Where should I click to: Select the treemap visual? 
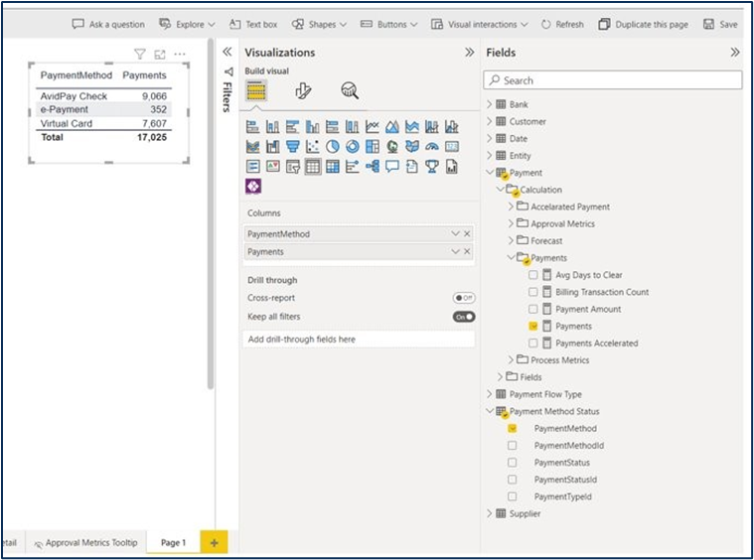[x=373, y=147]
